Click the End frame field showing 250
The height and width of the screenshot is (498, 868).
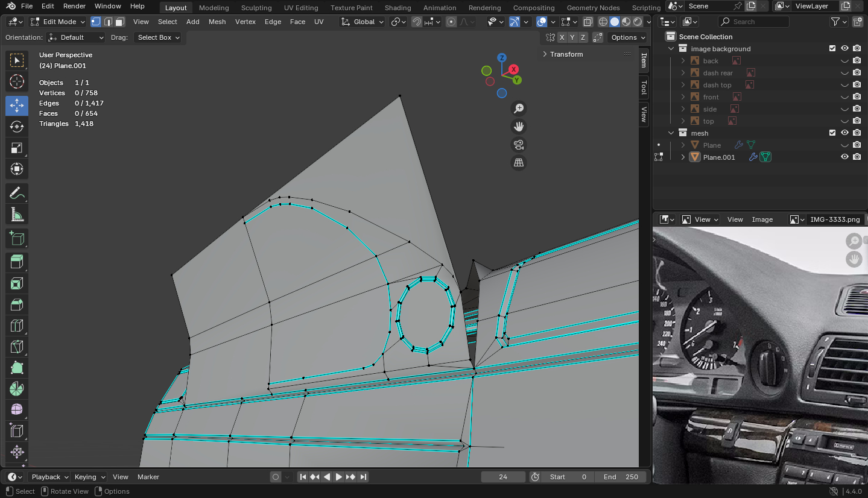click(621, 477)
